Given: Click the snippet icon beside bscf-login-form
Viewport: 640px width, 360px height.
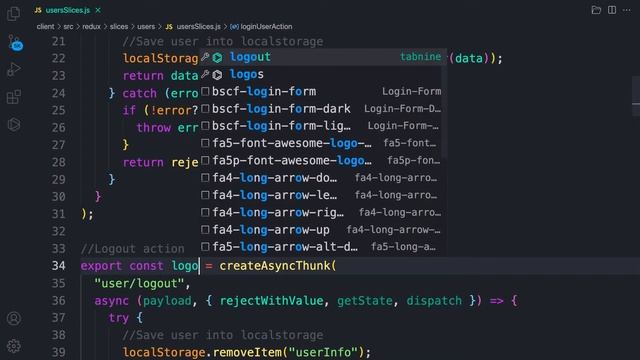Looking at the screenshot, I should click(205, 91).
